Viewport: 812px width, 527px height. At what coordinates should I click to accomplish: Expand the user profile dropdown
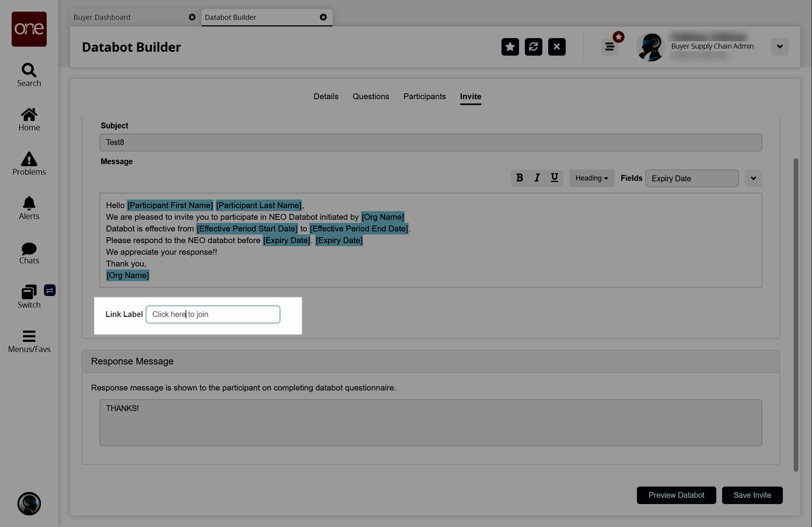point(780,47)
